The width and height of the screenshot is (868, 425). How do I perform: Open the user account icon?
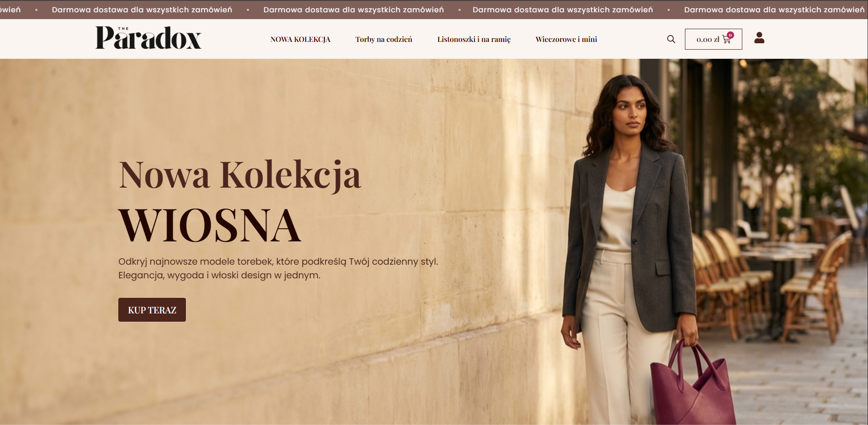click(x=759, y=38)
